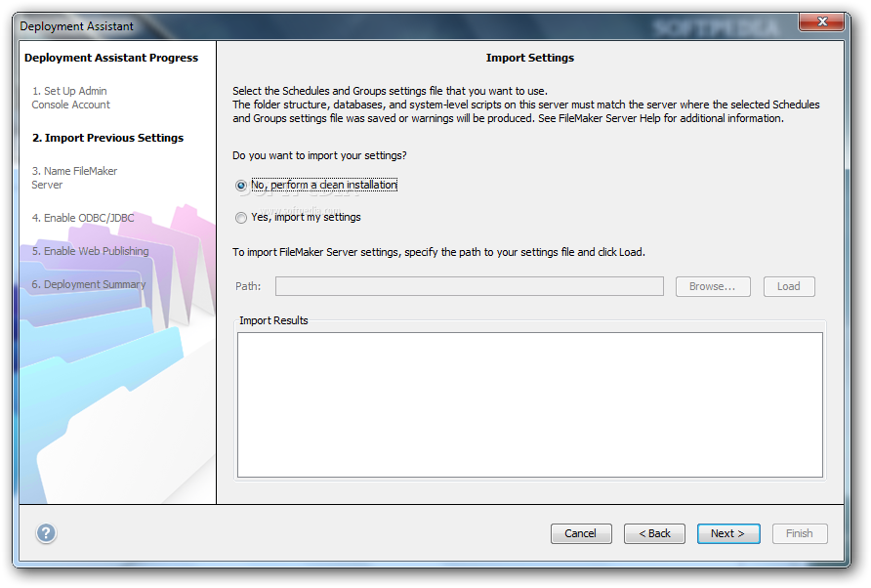Open help via the question mark icon

pos(46,533)
